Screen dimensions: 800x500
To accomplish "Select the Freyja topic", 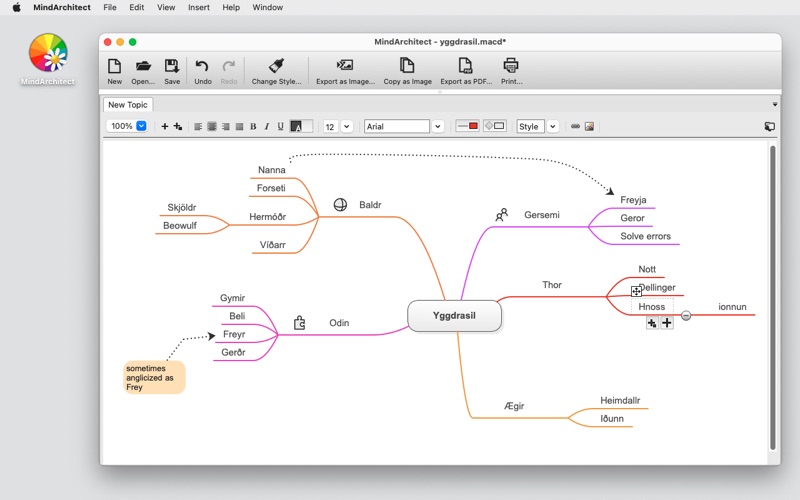I will (633, 200).
